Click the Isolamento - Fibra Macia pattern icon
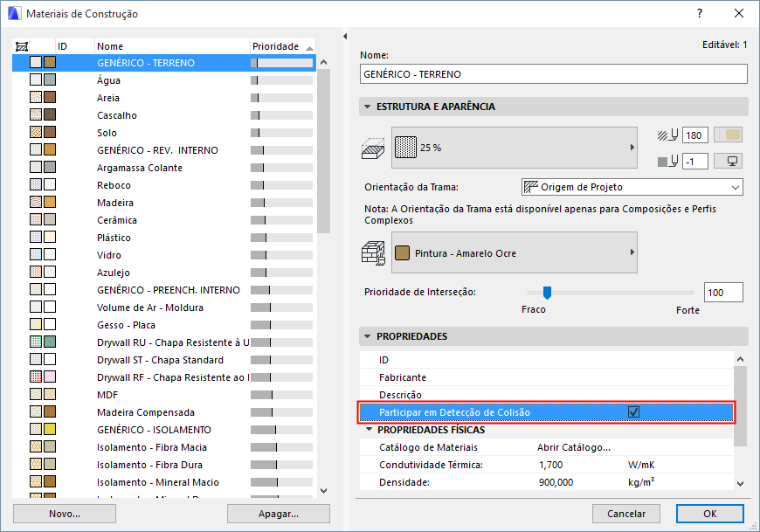760x532 pixels. point(36,446)
